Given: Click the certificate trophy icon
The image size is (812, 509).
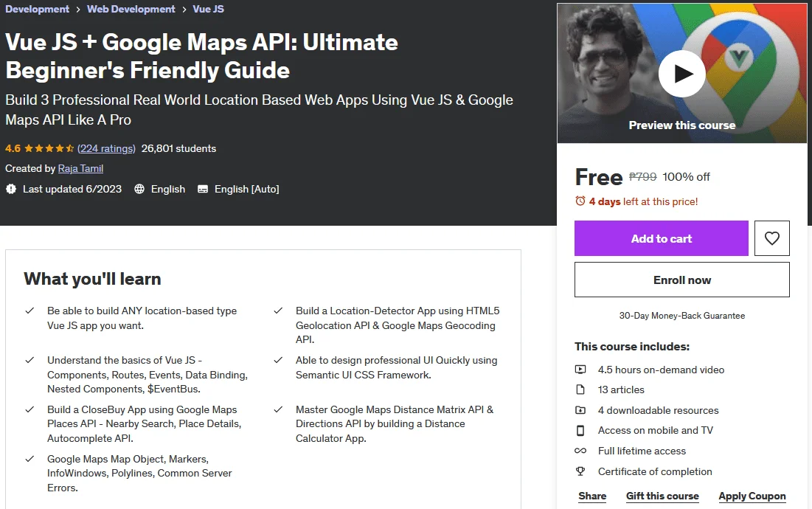Looking at the screenshot, I should click(580, 471).
